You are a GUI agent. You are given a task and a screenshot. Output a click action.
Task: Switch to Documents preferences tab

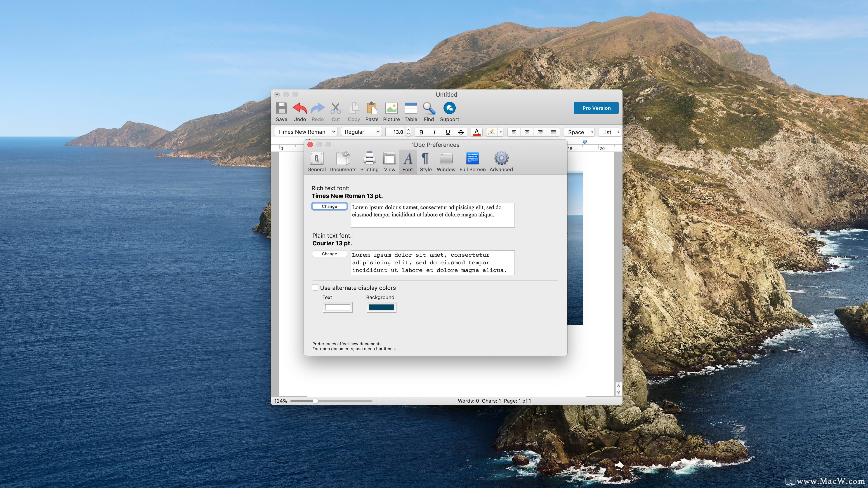click(x=343, y=162)
